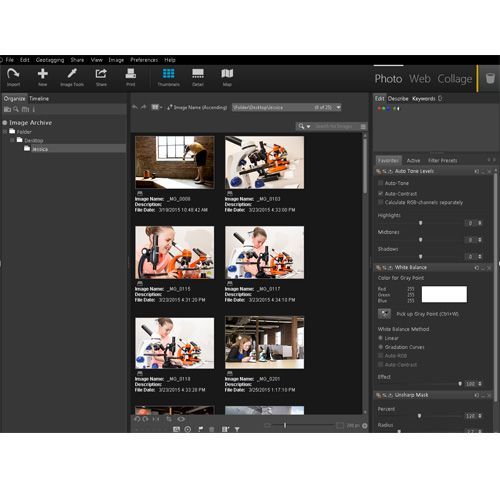Open the File menu

[10, 60]
